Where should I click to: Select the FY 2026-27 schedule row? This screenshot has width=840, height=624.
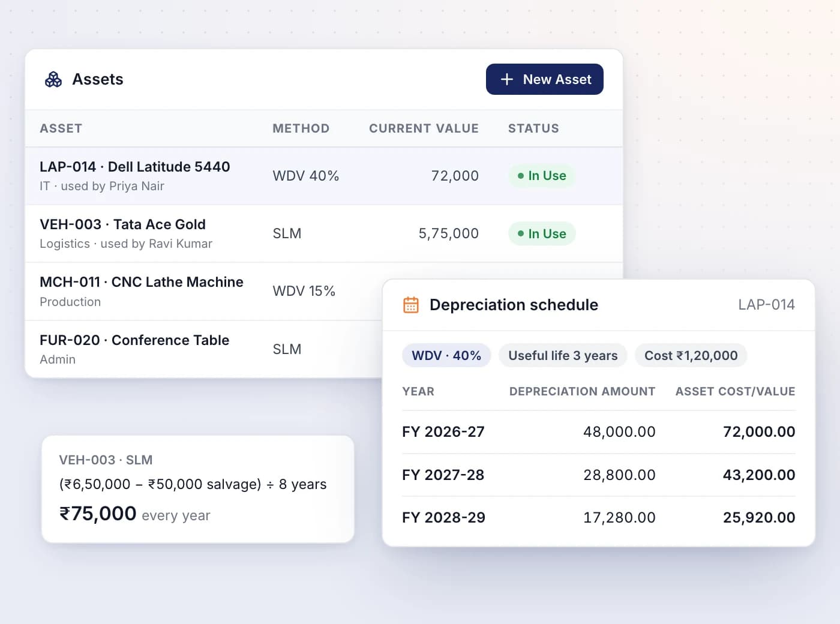[599, 432]
